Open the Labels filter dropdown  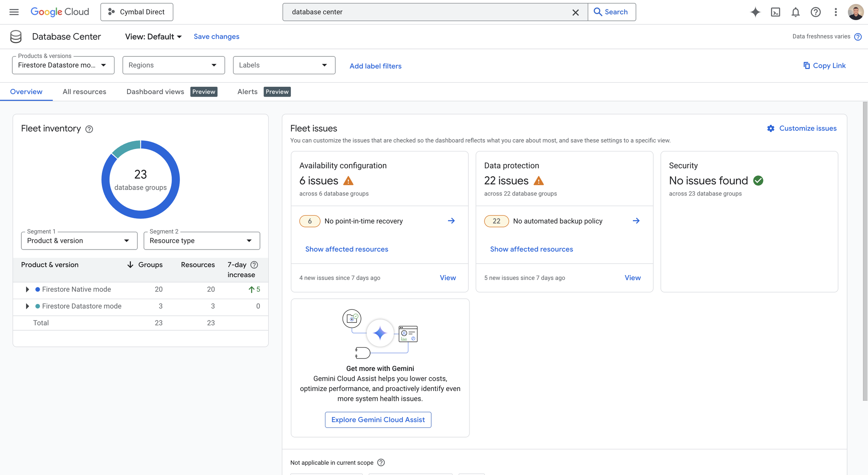(284, 65)
